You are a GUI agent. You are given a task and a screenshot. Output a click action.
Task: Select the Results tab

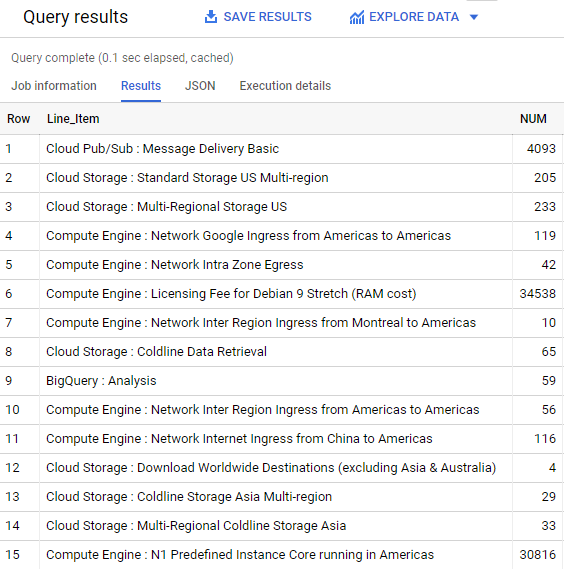(x=141, y=86)
